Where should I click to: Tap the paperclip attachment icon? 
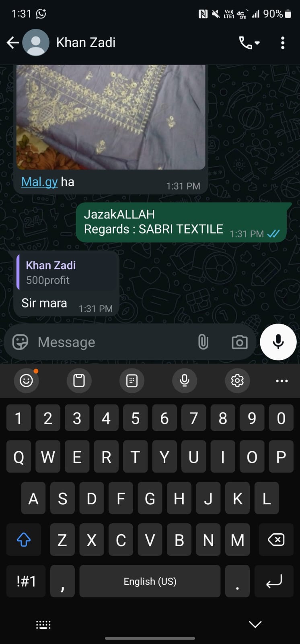(x=203, y=342)
